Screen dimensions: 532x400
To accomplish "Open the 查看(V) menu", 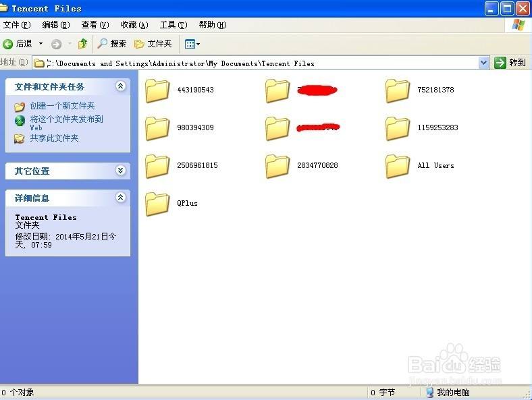I will coord(95,25).
